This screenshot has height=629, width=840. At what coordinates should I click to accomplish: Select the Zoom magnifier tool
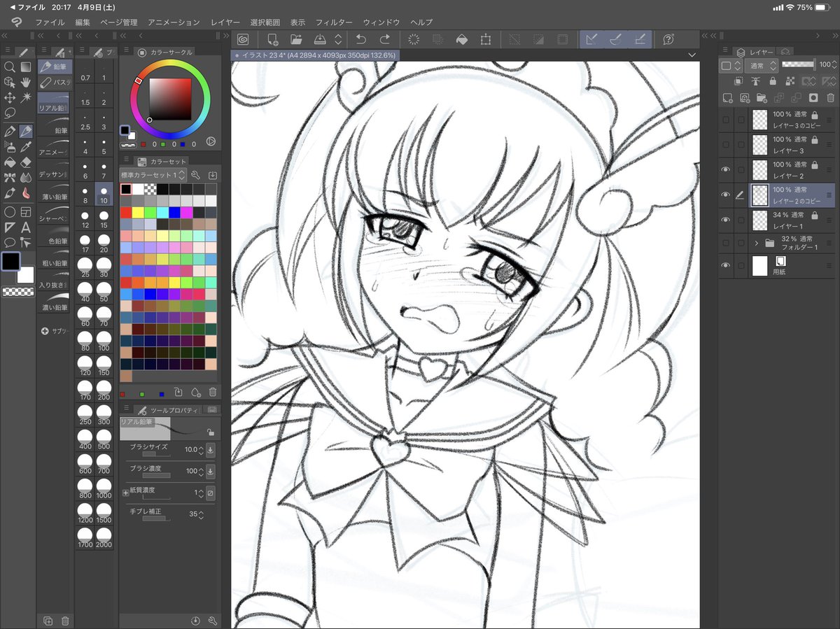click(10, 67)
